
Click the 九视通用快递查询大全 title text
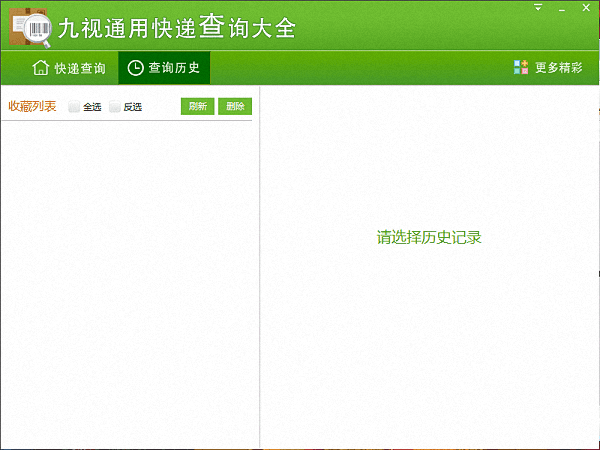pyautogui.click(x=177, y=27)
